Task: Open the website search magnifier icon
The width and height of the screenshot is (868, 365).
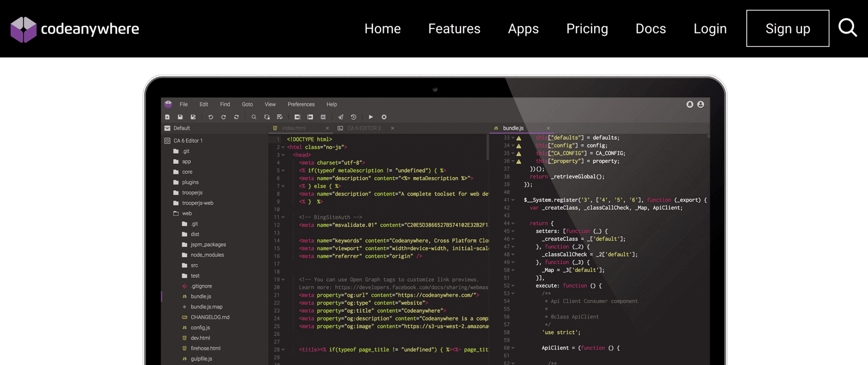Action: coord(848,28)
